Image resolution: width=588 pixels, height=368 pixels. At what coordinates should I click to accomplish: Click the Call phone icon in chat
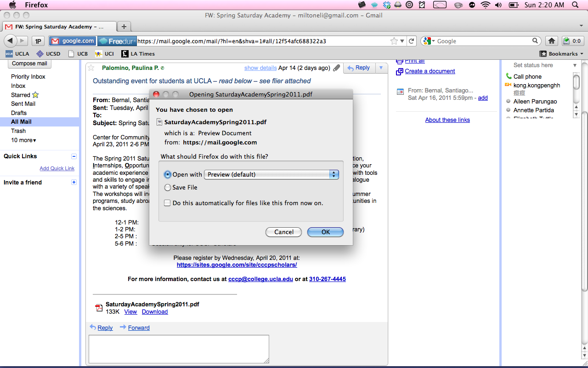[x=509, y=76]
